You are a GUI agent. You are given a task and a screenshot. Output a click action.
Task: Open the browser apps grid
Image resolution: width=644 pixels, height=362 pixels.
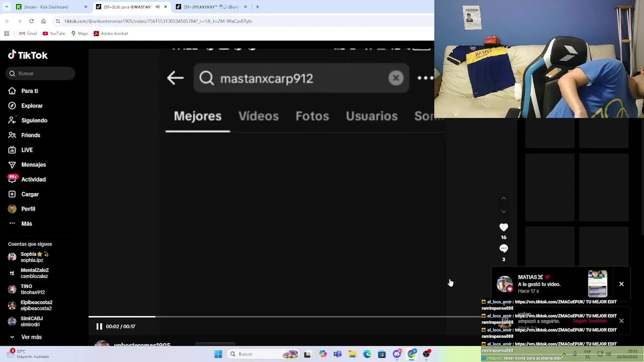click(x=7, y=34)
